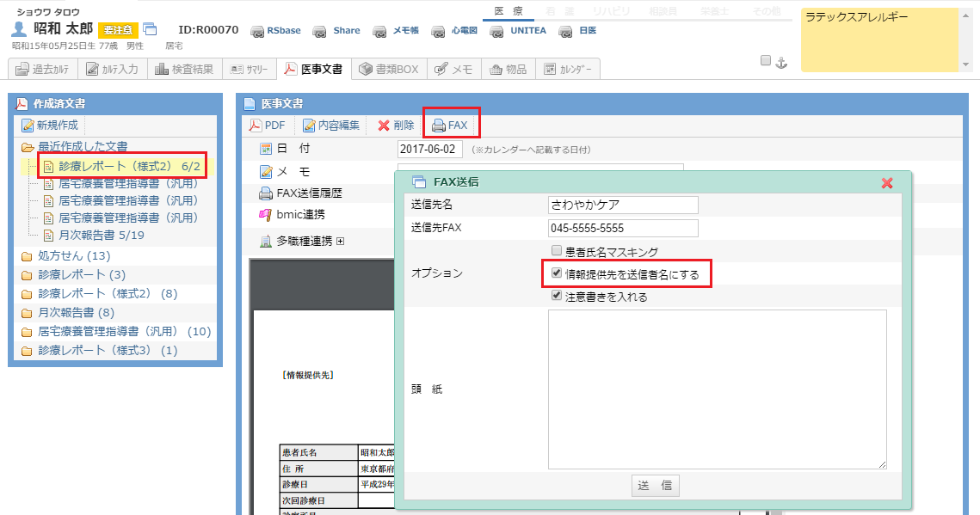Viewport: 980px width, 515px height.
Task: Close the FAX送信 dialog
Action: pyautogui.click(x=887, y=183)
